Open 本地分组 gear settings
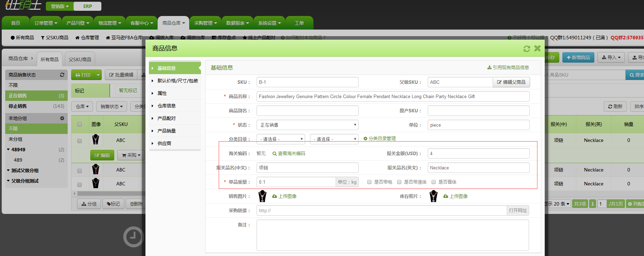Image resolution: width=644 pixels, height=256 pixels. tap(62, 118)
